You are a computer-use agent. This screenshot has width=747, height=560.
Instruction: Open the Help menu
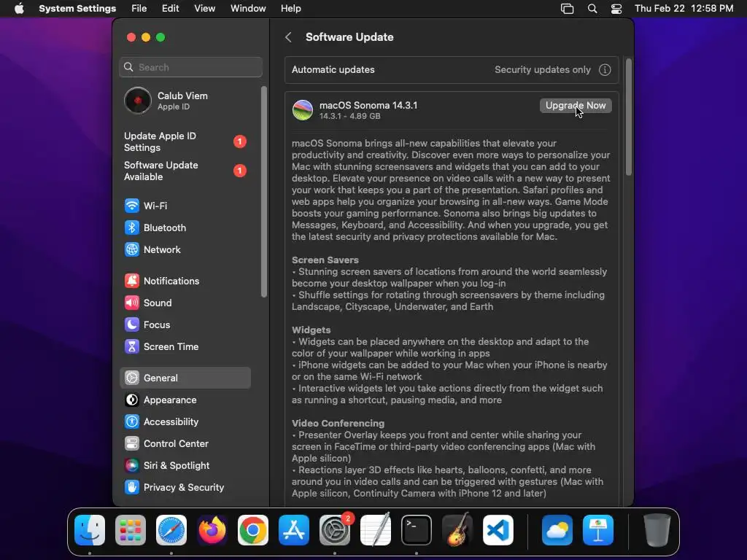click(290, 9)
